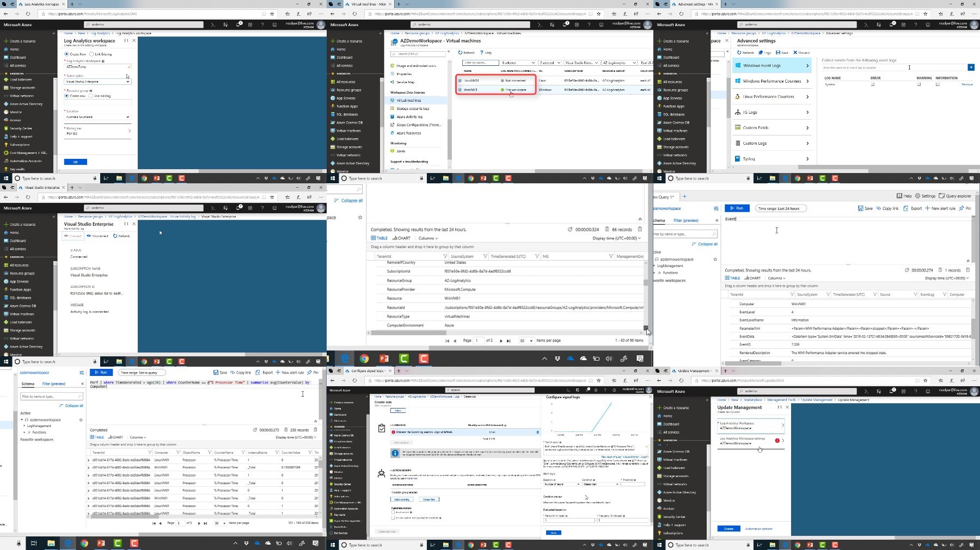Create New alert rule from Event query
The height and width of the screenshot is (550, 980).
[940, 208]
